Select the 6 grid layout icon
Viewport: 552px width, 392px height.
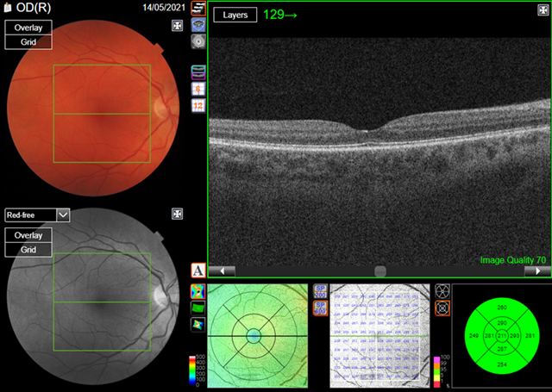click(198, 89)
